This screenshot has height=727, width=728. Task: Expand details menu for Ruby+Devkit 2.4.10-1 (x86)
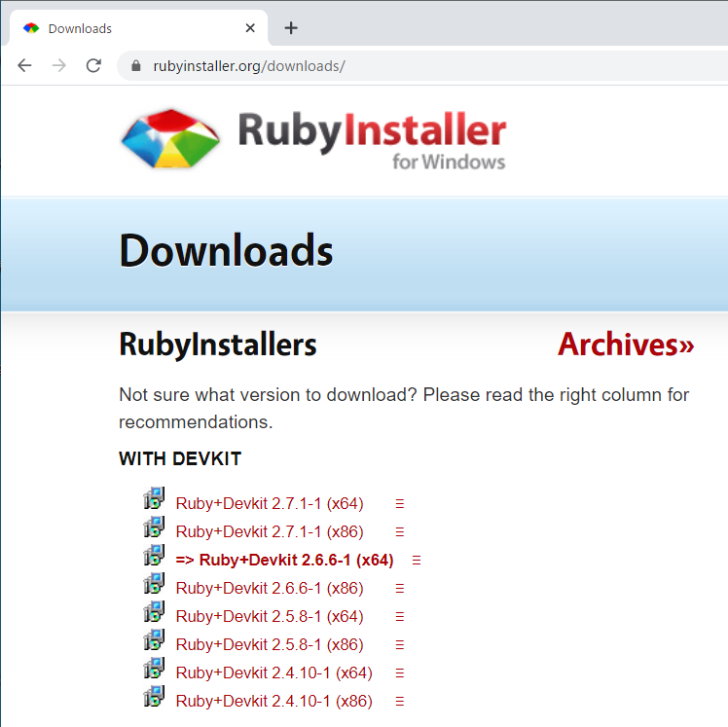coord(399,702)
